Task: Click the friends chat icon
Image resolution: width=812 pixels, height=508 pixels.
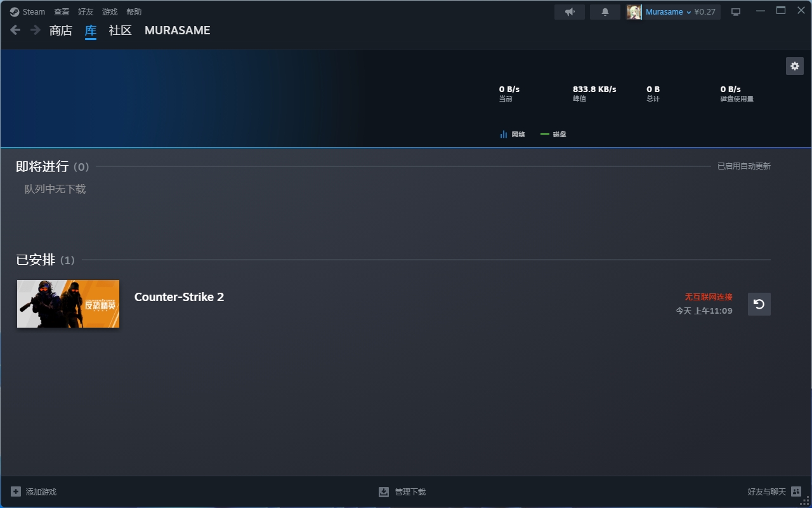Action: pos(796,491)
